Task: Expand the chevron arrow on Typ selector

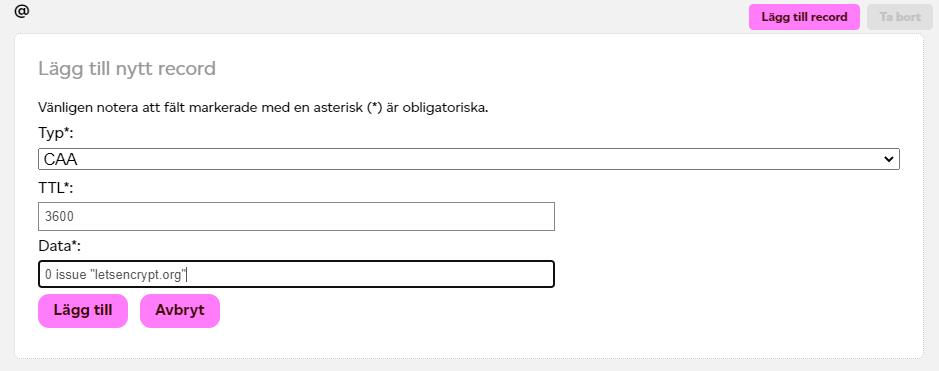Action: click(888, 159)
